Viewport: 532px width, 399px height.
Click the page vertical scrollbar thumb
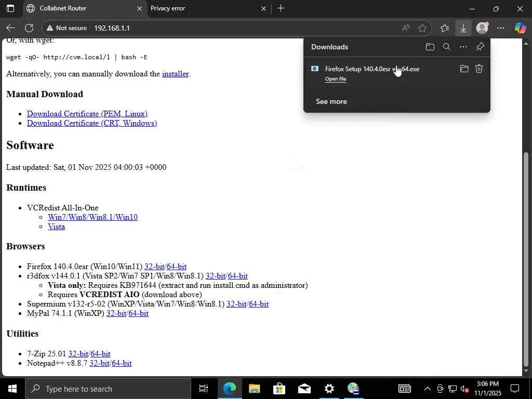tap(526, 259)
